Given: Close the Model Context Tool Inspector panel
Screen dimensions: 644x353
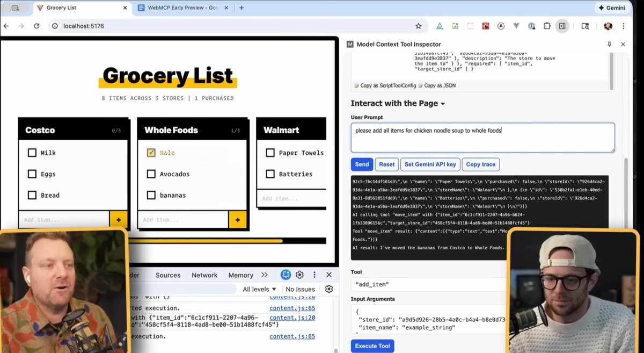Looking at the screenshot, I should (623, 45).
